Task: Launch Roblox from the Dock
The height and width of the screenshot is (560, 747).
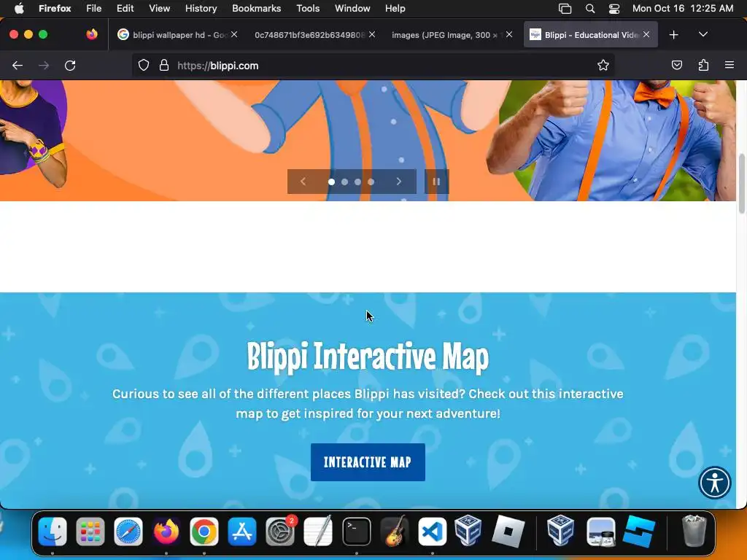Action: pos(508,532)
